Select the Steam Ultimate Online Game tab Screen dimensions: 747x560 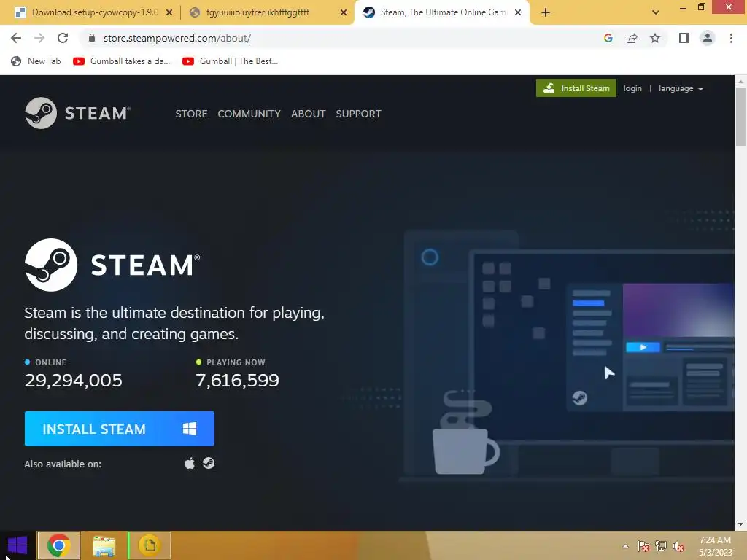(x=442, y=12)
